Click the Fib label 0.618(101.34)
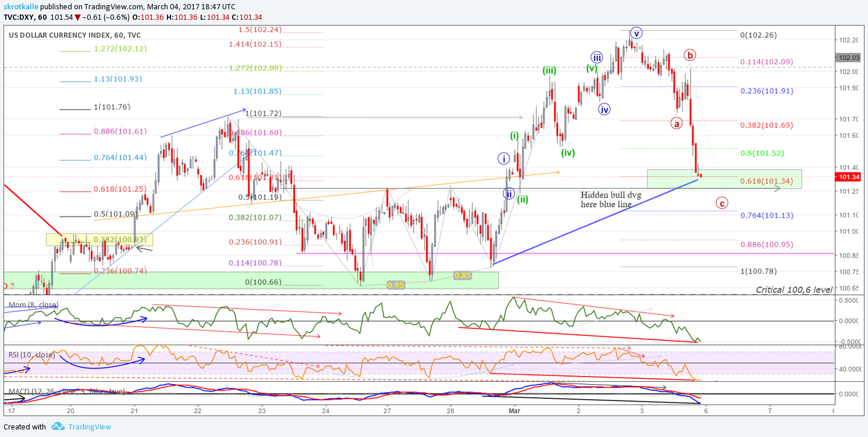The height and width of the screenshot is (437, 868). pyautogui.click(x=766, y=182)
